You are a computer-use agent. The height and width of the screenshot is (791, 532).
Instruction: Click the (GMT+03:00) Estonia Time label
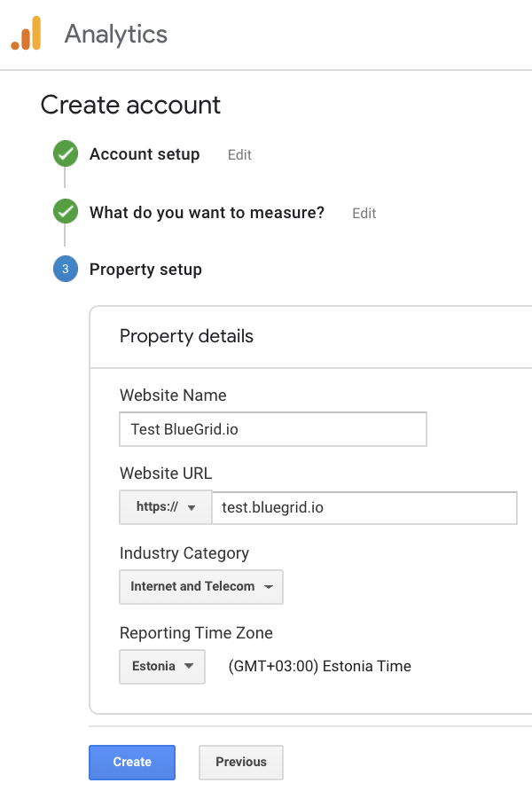coord(320,666)
